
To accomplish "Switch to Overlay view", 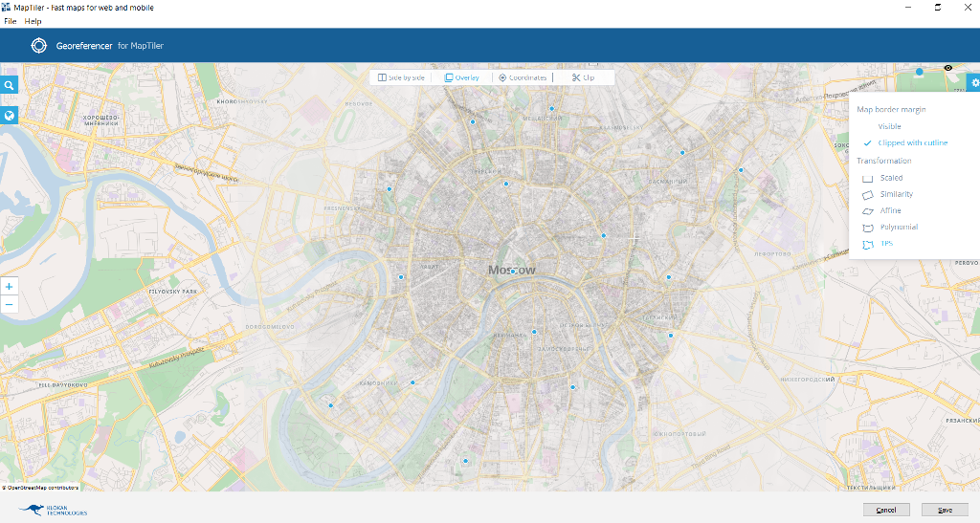I will (462, 77).
